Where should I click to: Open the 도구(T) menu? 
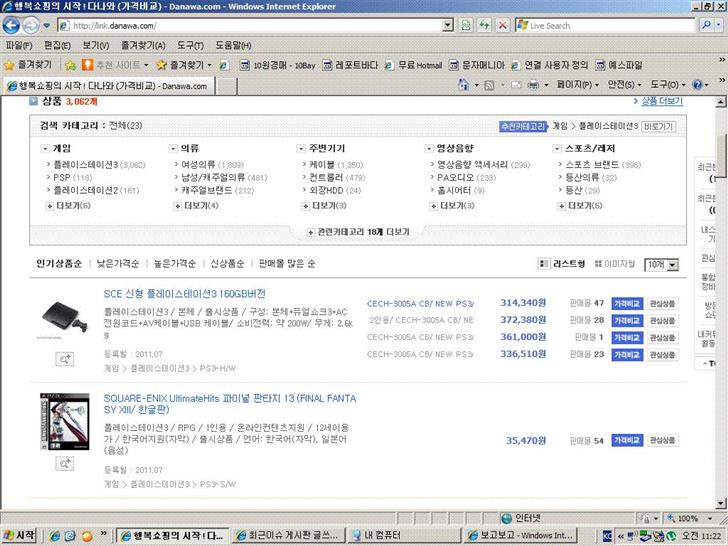click(x=190, y=46)
